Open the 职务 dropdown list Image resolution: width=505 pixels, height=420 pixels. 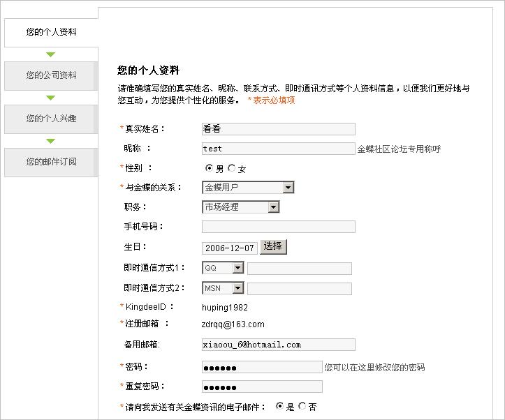coord(273,207)
